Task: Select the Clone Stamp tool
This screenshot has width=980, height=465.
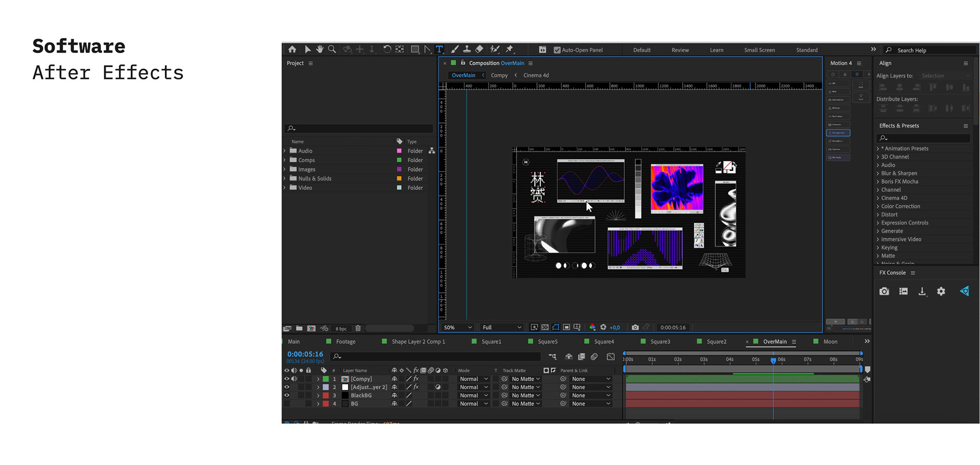Action: pos(467,50)
